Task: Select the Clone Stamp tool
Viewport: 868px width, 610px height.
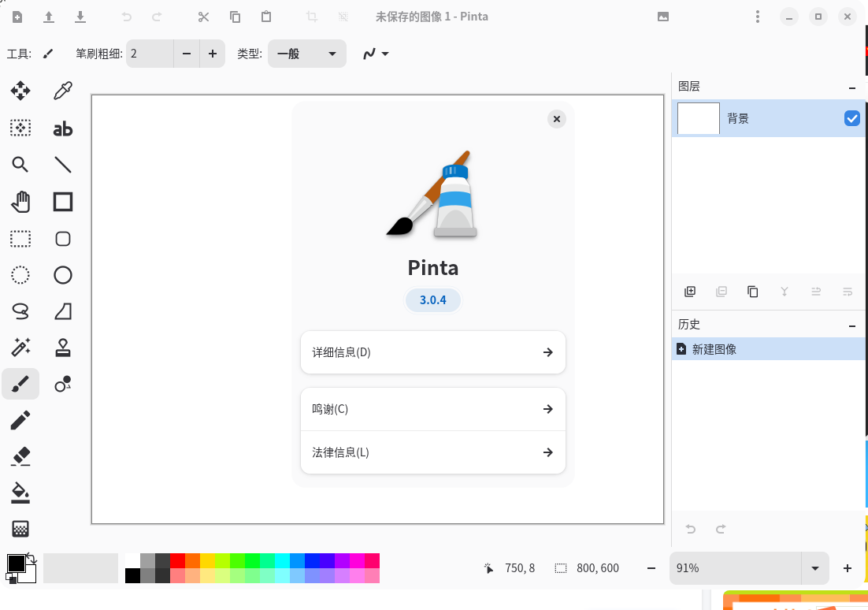Action: 62,348
